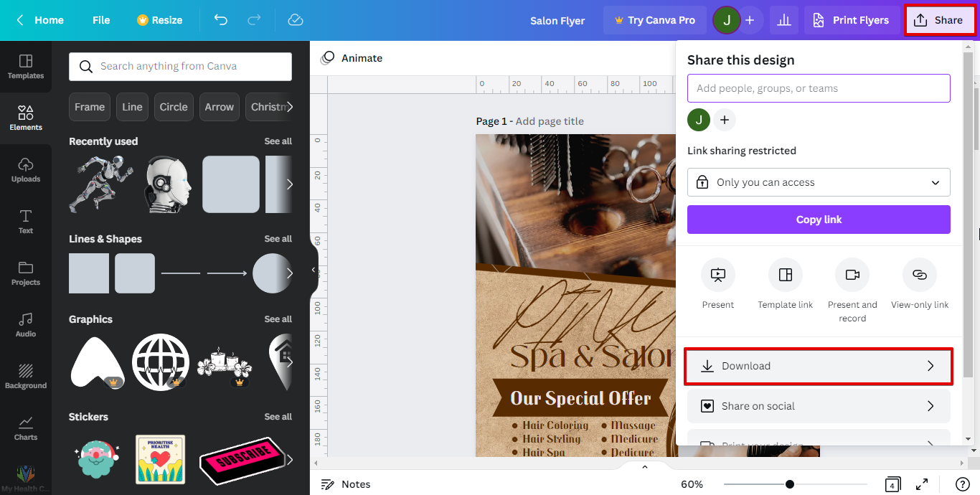Click the cloud save status icon

point(296,20)
